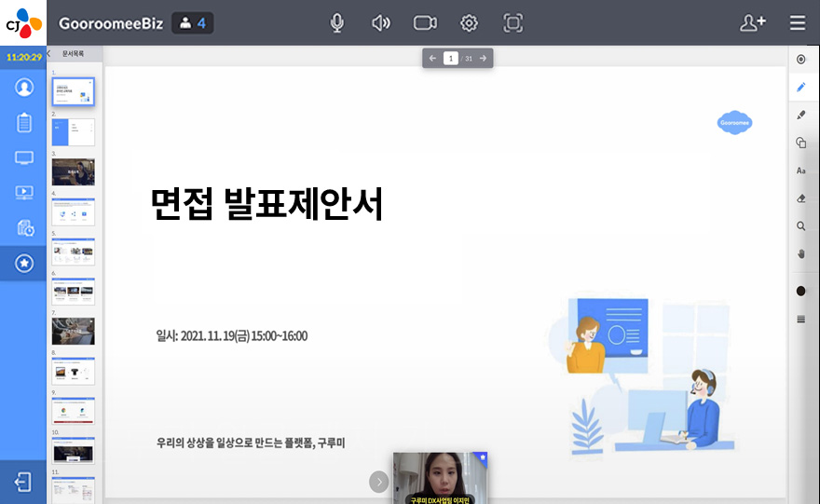Choose the shapes tool
The width and height of the screenshot is (820, 504).
(801, 143)
